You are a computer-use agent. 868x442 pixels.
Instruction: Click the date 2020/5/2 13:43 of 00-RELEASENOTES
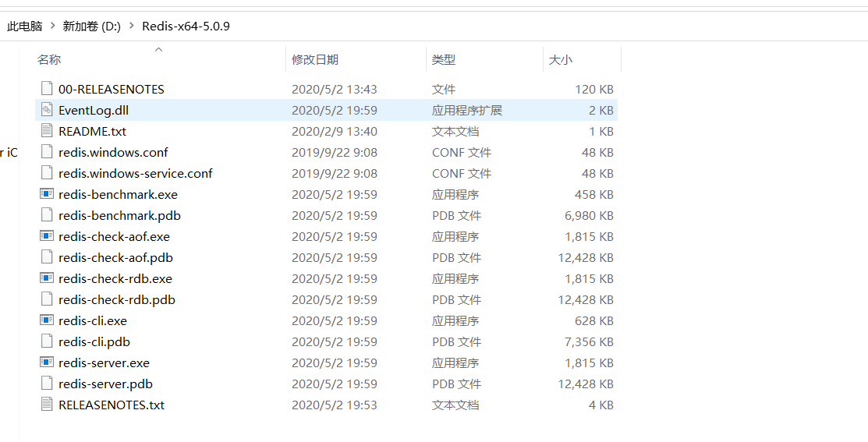[335, 89]
